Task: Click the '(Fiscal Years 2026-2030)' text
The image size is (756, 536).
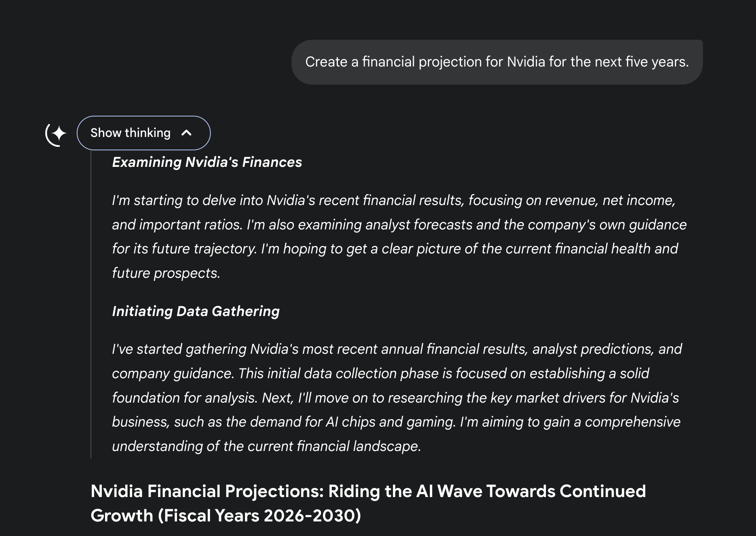Action: (259, 516)
